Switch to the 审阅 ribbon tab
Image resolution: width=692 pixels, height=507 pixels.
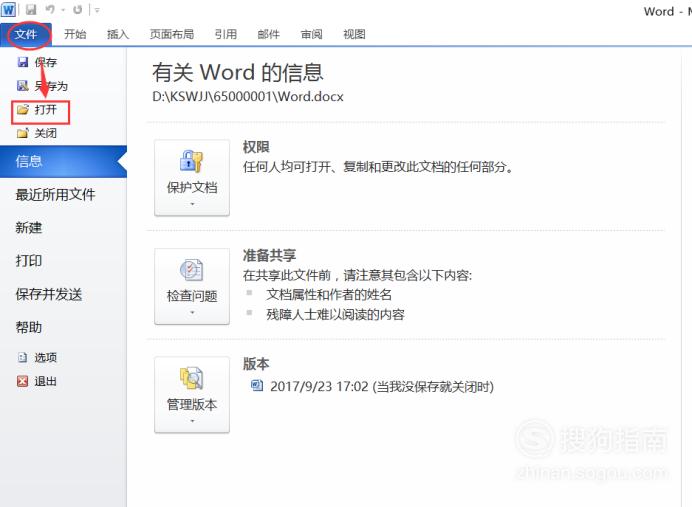tap(312, 34)
